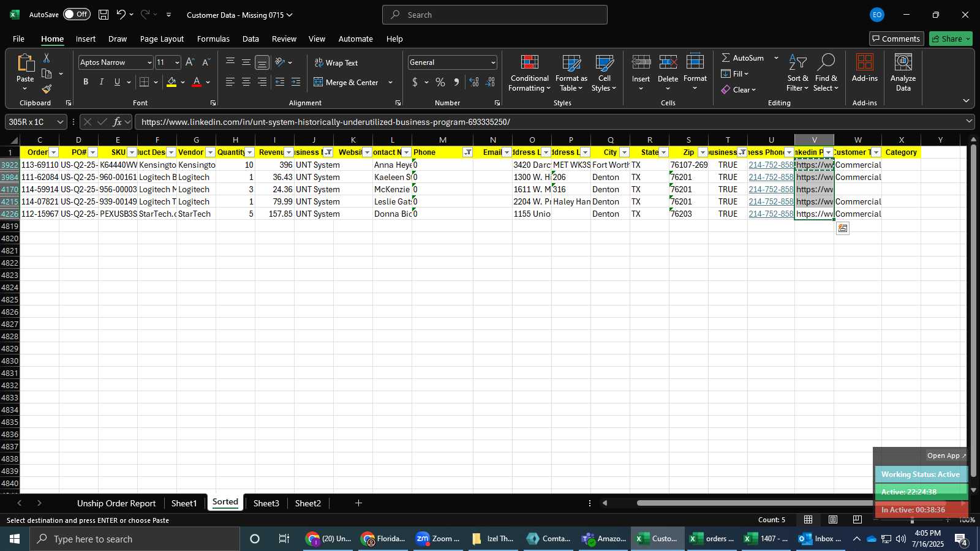Open the City column filter dropdown
This screenshot has width=980, height=551.
(x=624, y=152)
